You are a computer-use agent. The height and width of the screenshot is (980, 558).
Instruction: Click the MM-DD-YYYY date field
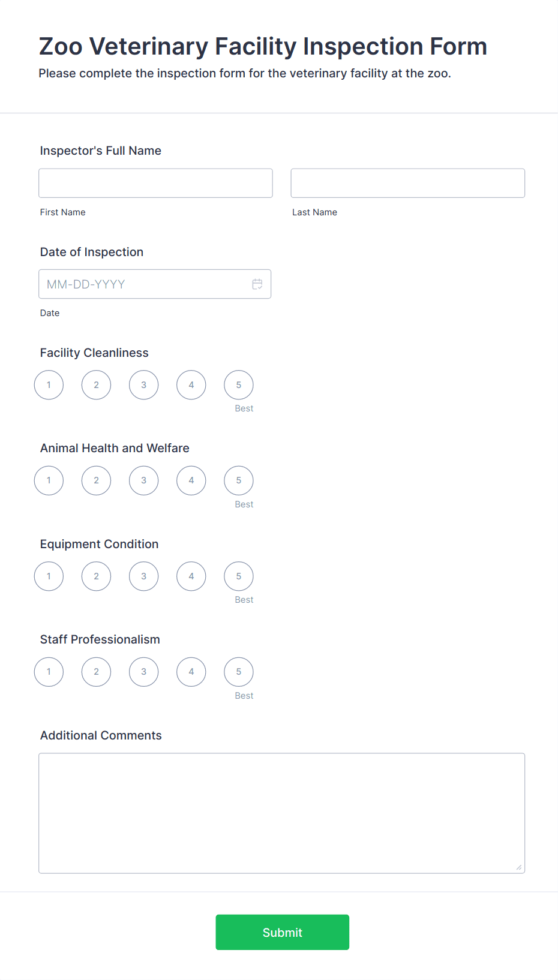pyautogui.click(x=144, y=284)
